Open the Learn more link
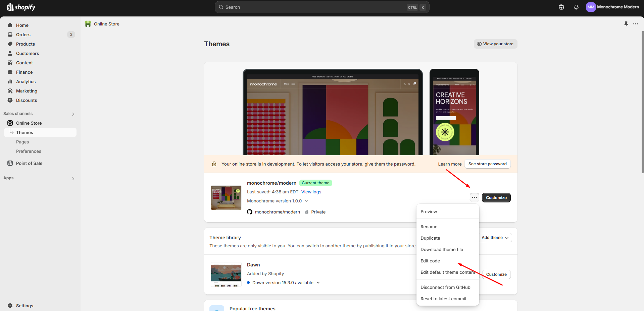 coord(450,164)
